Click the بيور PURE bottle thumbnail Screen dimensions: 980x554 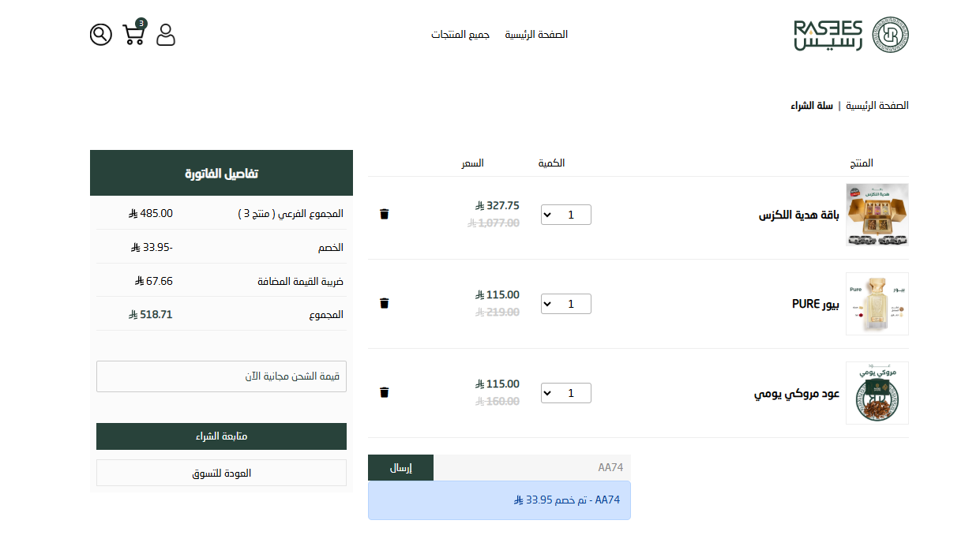coord(877,304)
